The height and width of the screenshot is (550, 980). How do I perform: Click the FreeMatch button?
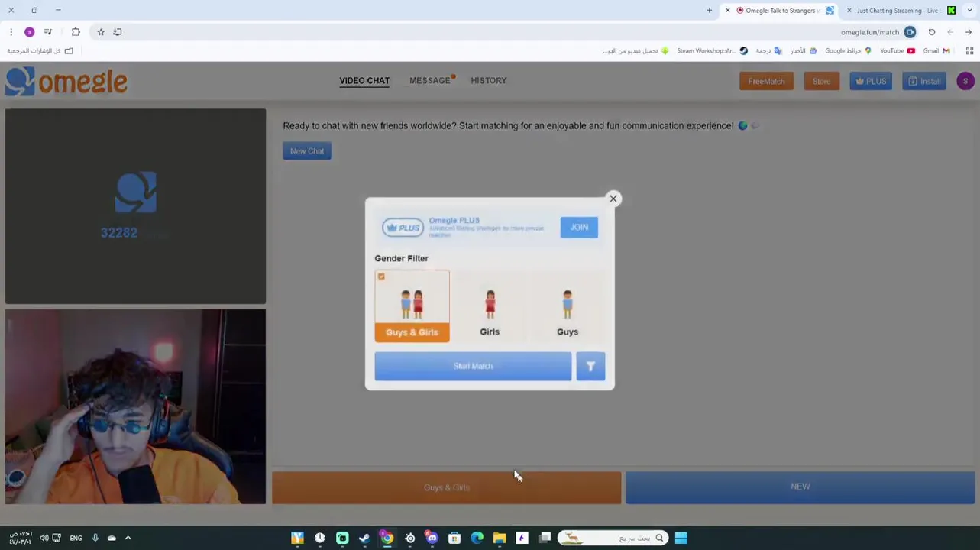pos(766,81)
